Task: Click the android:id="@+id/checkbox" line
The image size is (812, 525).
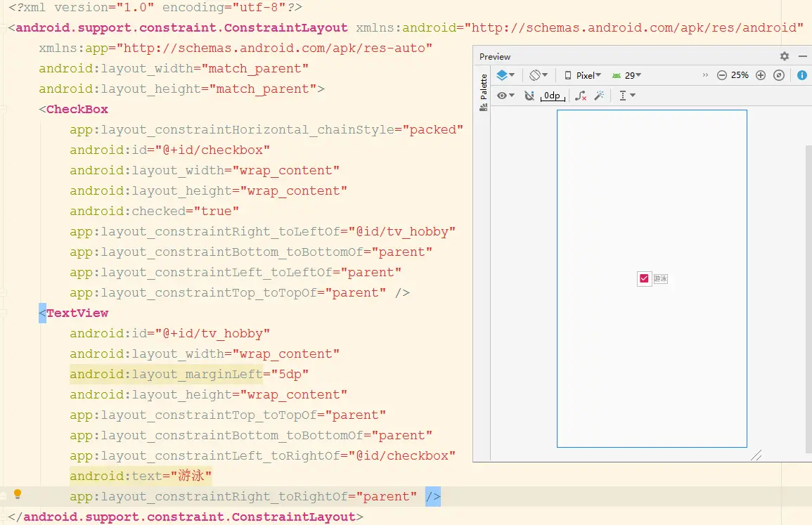Action: 170,150
